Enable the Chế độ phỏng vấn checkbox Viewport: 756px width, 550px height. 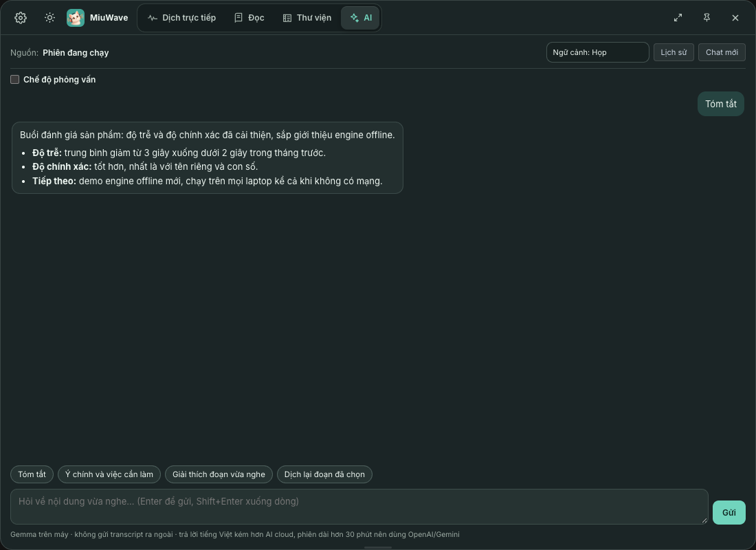15,80
